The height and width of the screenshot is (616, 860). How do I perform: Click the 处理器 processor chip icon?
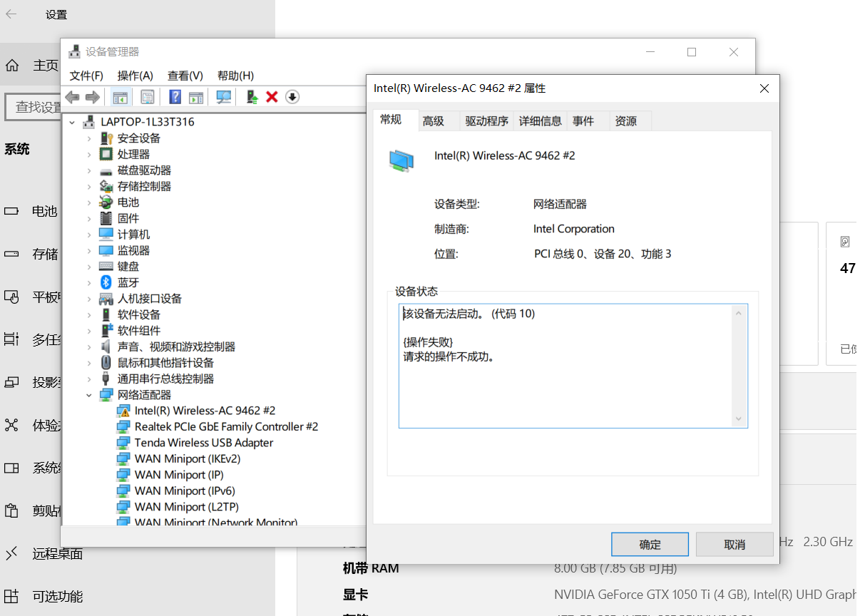click(x=106, y=154)
